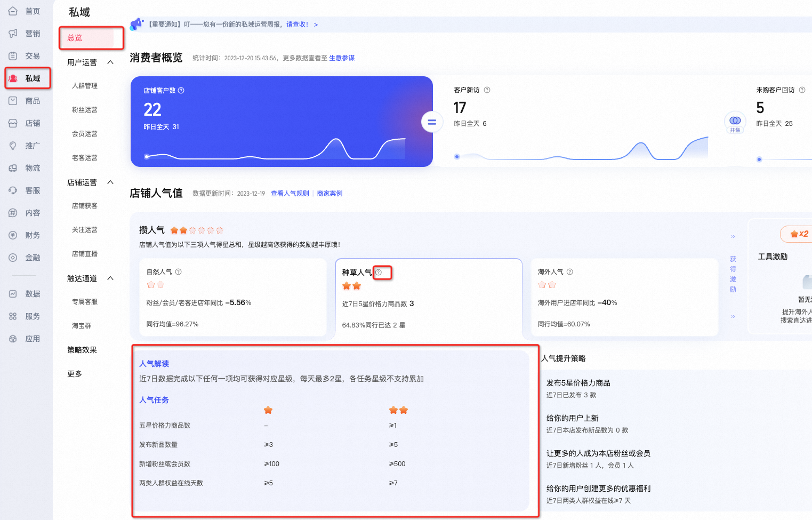
Task: Click the 五星价格力商品数 row label
Action: tap(165, 426)
